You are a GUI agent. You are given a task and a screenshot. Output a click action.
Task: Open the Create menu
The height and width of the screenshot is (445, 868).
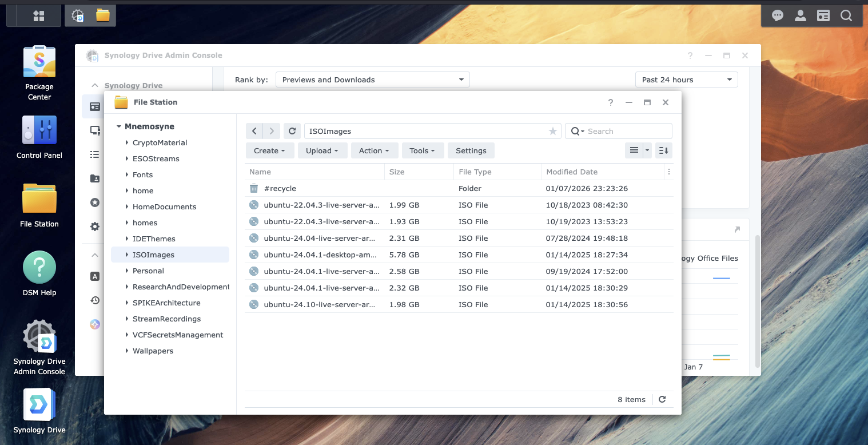pyautogui.click(x=270, y=150)
